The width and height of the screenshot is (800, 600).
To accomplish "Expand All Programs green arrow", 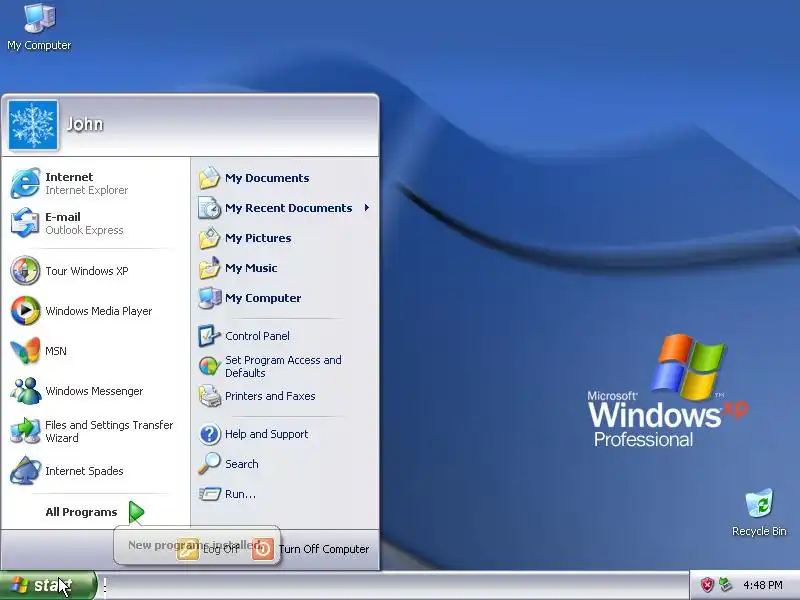I will [136, 512].
